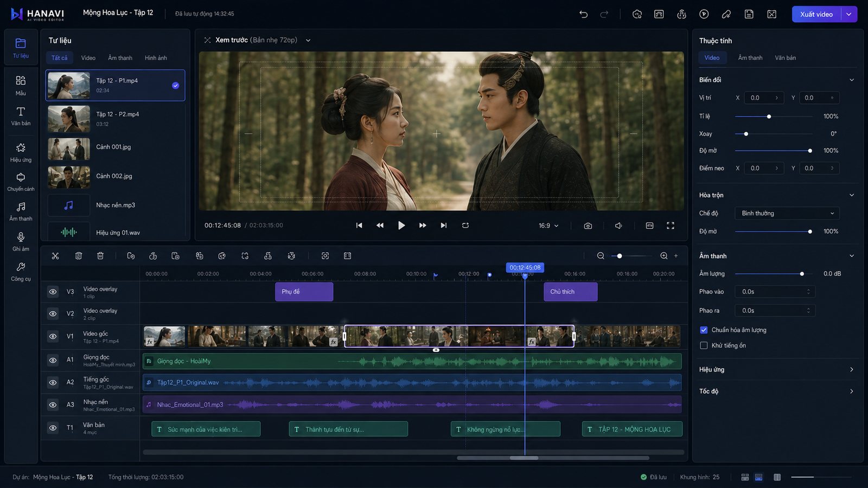868x488 pixels.
Task: Toggle loop playback in preview controls
Action: (465, 226)
